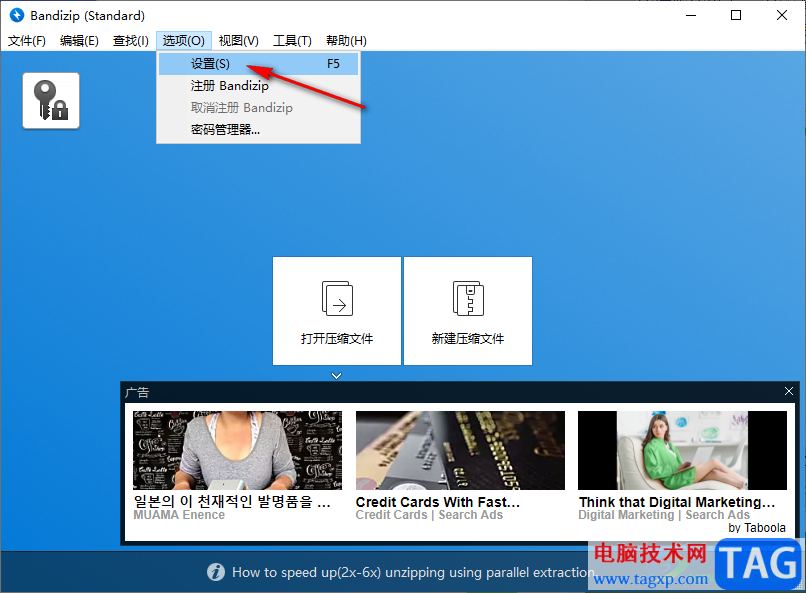Click Credit Cards | Search Ads text

click(429, 515)
